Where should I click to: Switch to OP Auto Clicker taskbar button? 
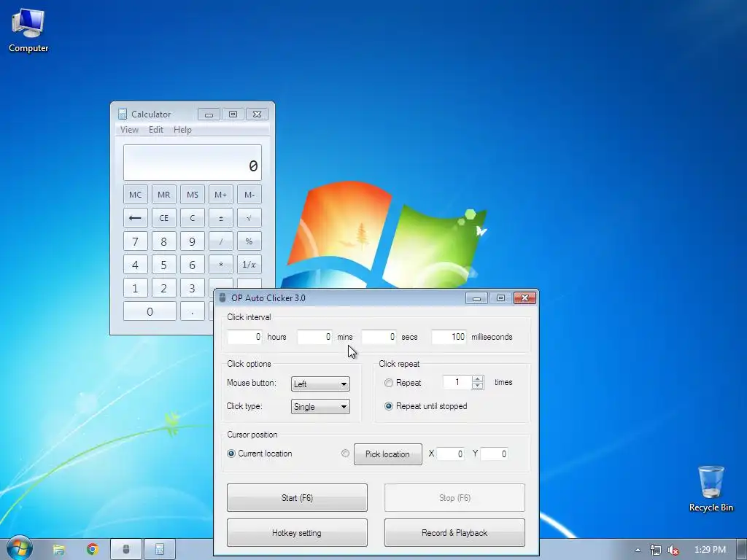click(x=126, y=550)
